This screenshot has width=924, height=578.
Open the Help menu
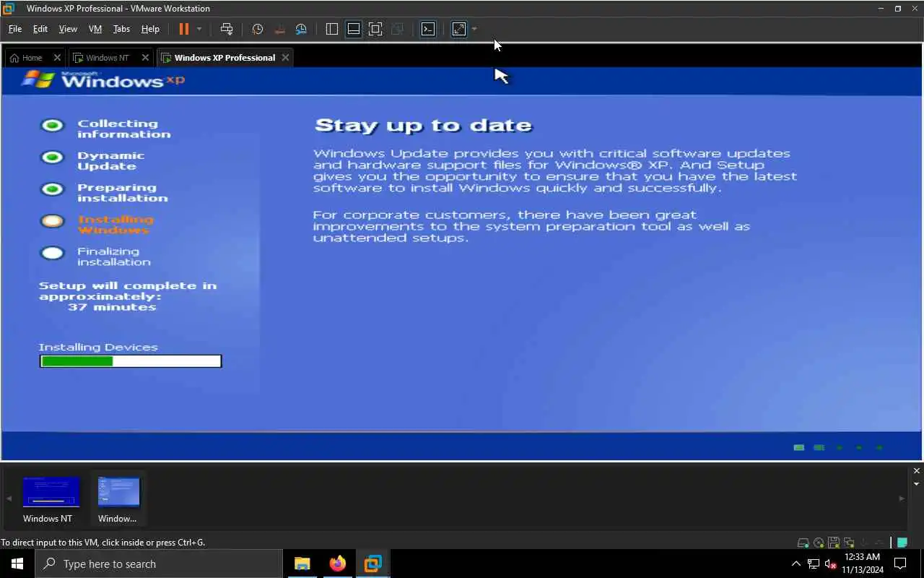coord(150,29)
